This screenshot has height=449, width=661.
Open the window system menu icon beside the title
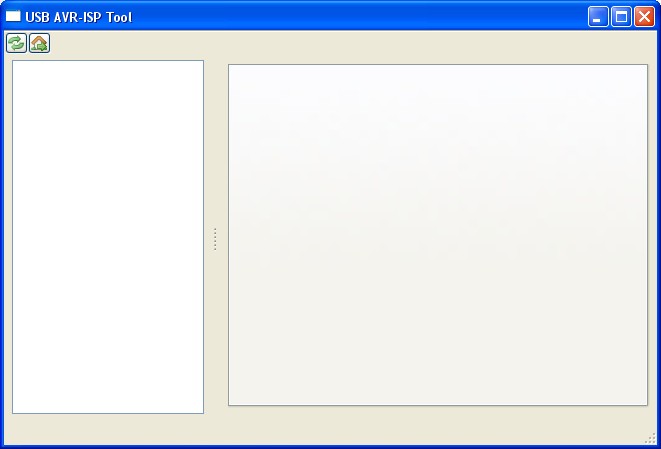13,16
